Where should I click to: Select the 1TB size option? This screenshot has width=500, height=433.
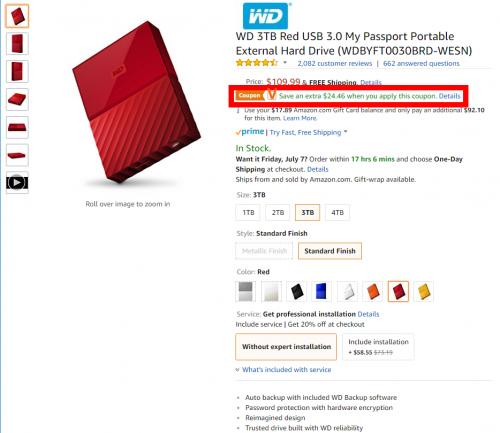pyautogui.click(x=248, y=213)
